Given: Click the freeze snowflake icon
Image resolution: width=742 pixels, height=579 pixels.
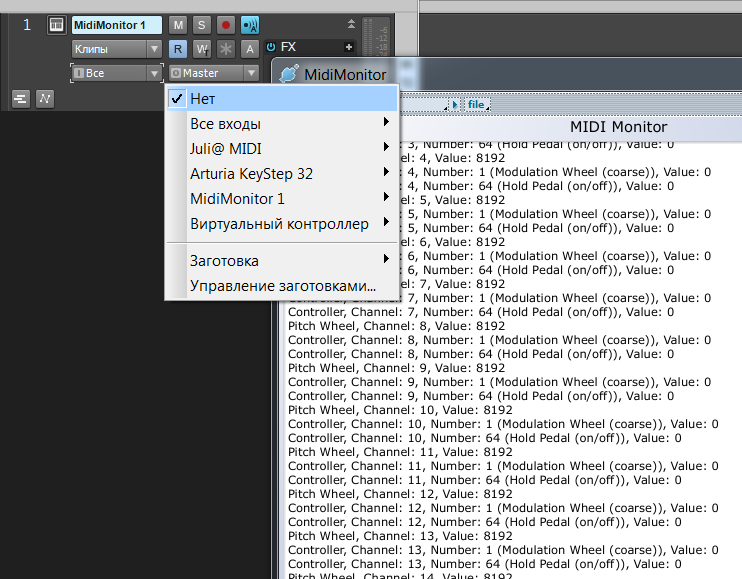Looking at the screenshot, I should tap(226, 49).
